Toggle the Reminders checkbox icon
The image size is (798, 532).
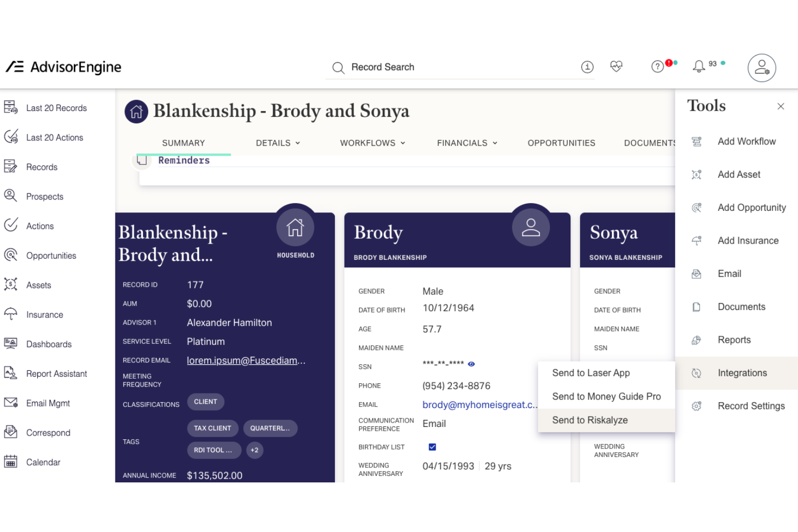point(142,160)
